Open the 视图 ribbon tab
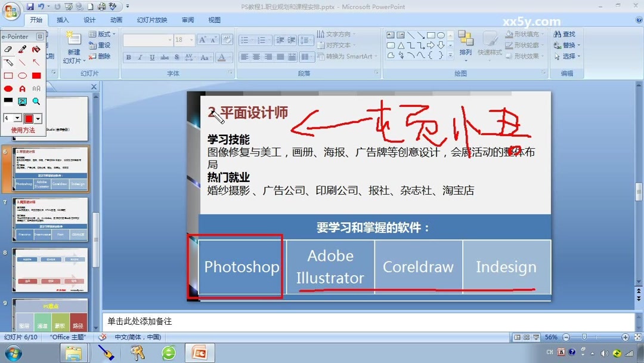This screenshot has width=644, height=363. pos(215,20)
